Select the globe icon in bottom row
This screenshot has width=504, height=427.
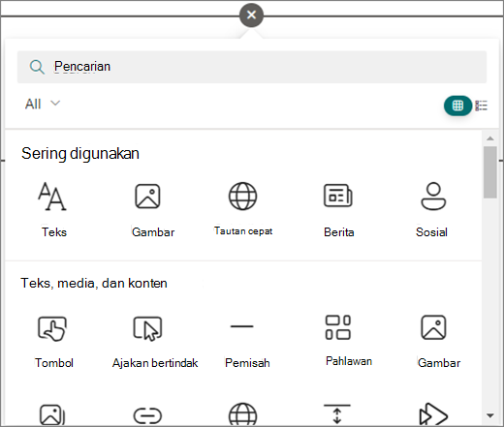243,414
